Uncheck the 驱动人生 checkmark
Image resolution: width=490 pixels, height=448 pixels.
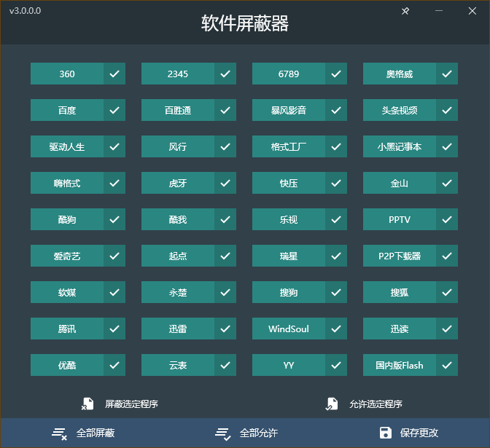[x=114, y=146]
